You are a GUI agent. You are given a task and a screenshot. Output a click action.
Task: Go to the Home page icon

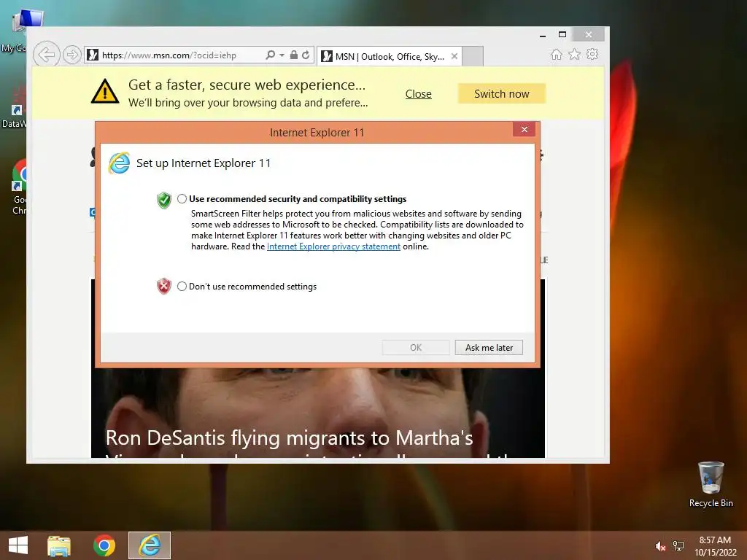[557, 54]
